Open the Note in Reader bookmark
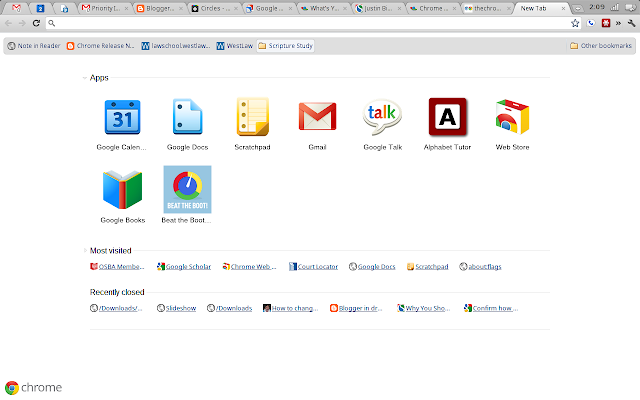640x400 pixels. click(x=34, y=46)
